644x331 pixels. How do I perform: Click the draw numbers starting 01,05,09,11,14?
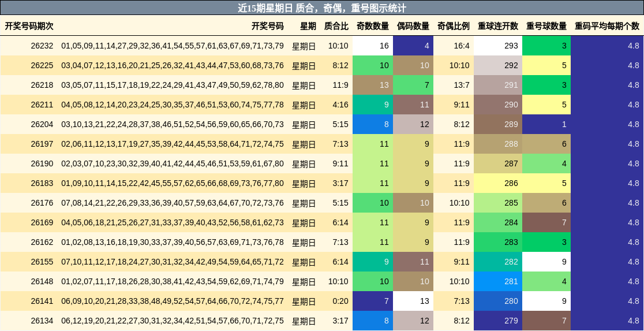click(x=173, y=46)
